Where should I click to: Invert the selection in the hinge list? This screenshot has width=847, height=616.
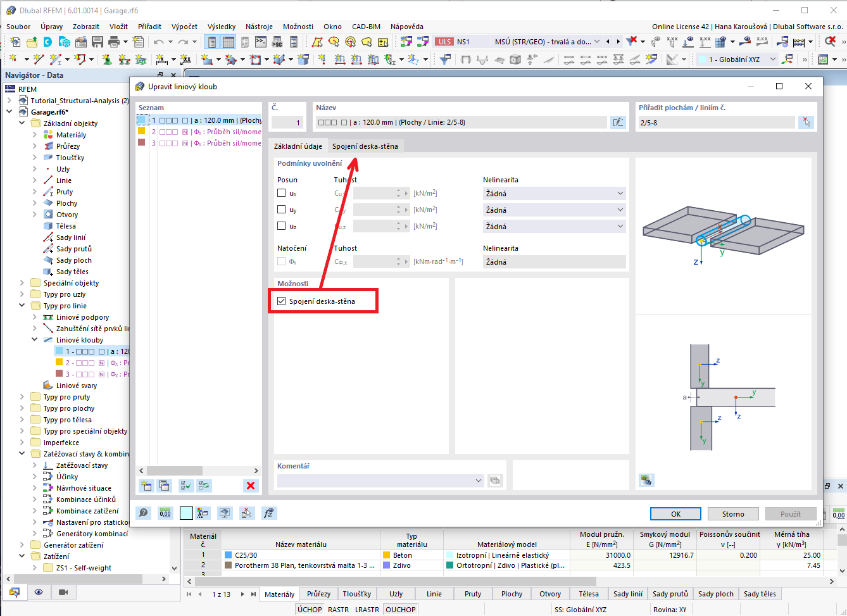tap(204, 486)
